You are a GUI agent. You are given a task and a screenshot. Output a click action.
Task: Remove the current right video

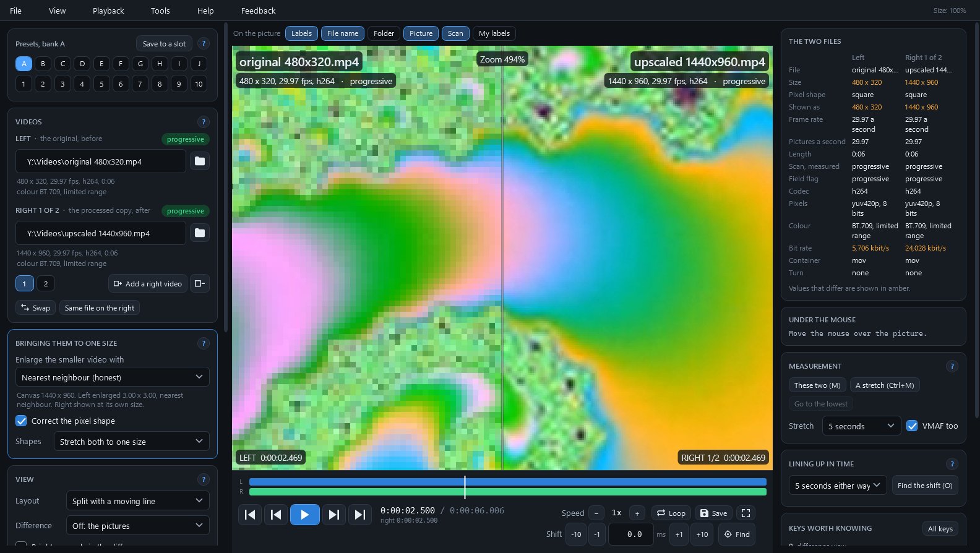[200, 284]
